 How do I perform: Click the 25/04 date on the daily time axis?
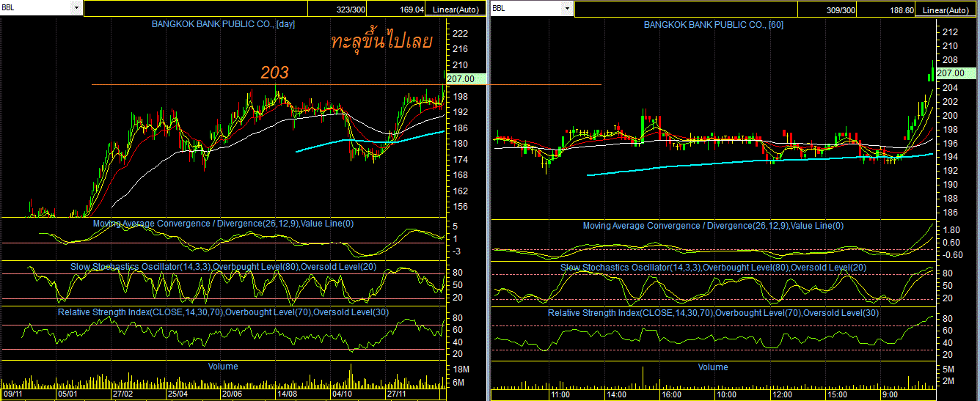tap(178, 394)
